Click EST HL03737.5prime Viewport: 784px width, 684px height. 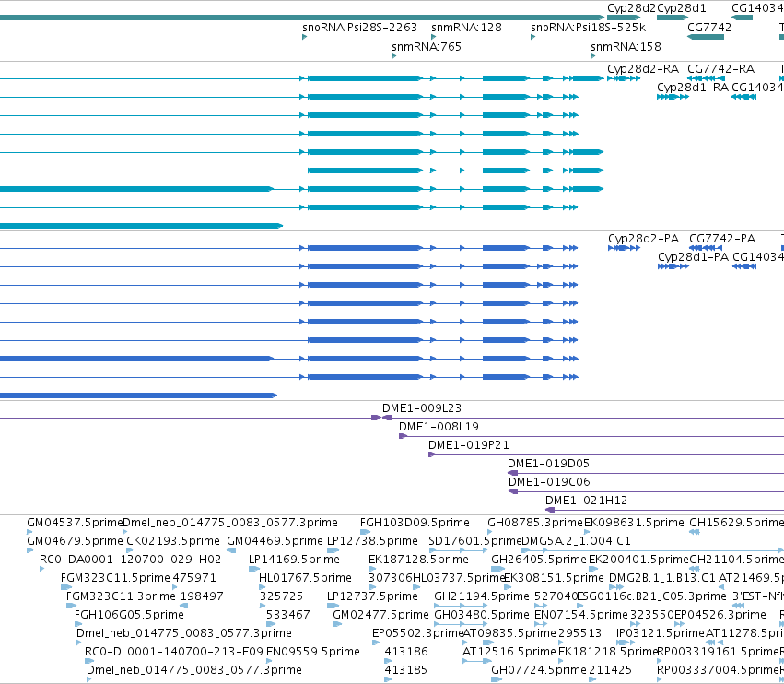[460, 578]
